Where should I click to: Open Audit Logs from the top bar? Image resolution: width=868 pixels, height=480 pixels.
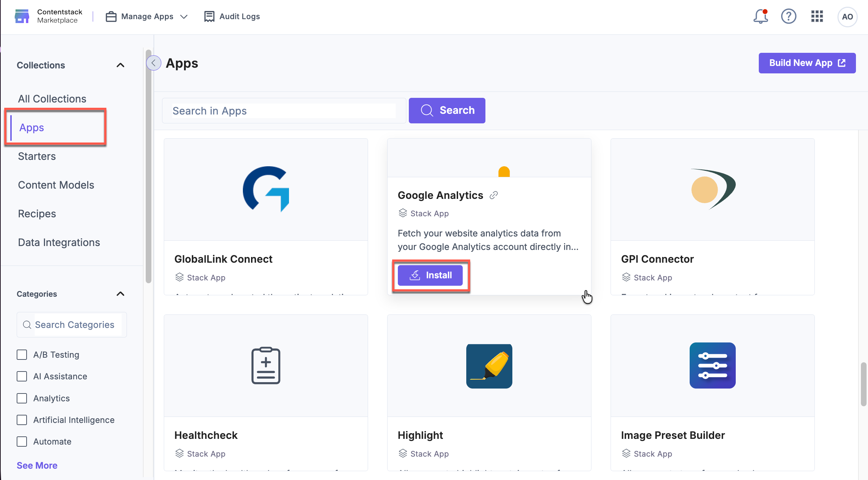tap(232, 16)
